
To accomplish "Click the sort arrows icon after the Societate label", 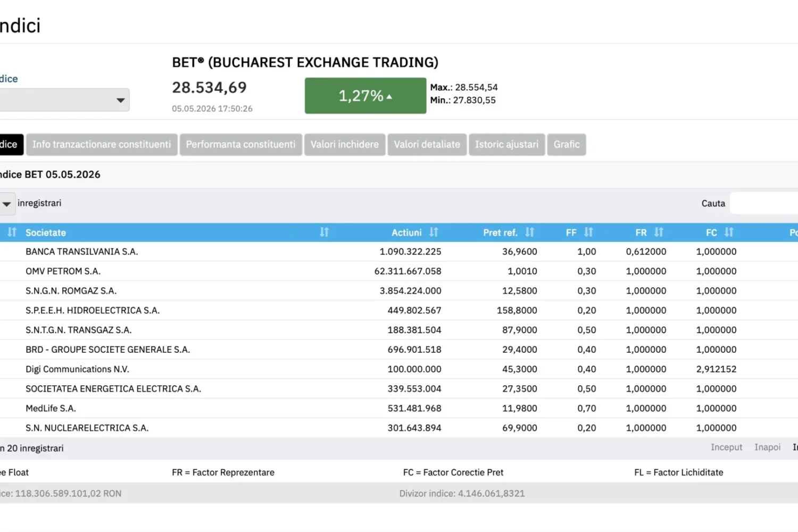I will coord(325,232).
